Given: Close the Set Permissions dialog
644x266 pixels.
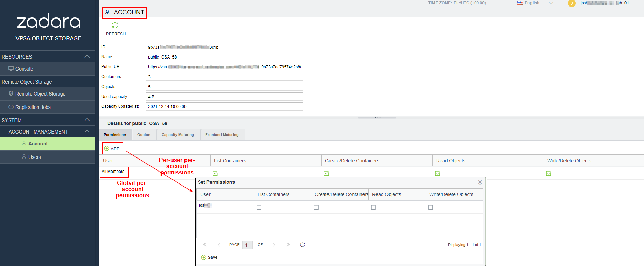Looking at the screenshot, I should click(x=480, y=182).
